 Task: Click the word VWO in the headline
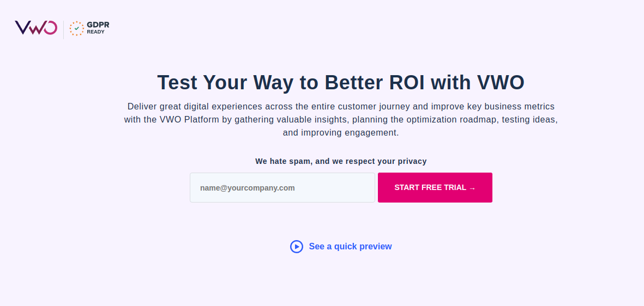click(x=501, y=82)
